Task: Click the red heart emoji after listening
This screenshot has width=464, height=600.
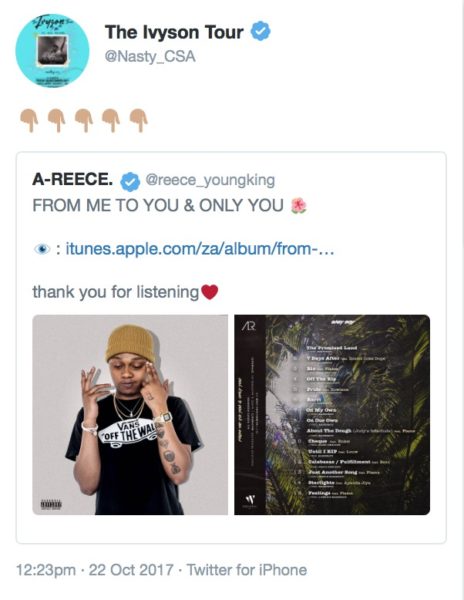Action: pyautogui.click(x=210, y=292)
